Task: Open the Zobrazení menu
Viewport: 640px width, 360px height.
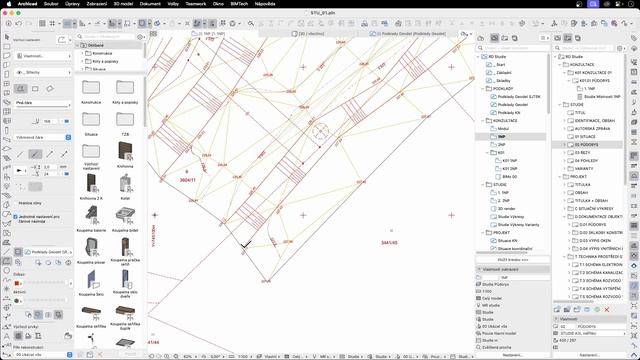Action: click(97, 4)
